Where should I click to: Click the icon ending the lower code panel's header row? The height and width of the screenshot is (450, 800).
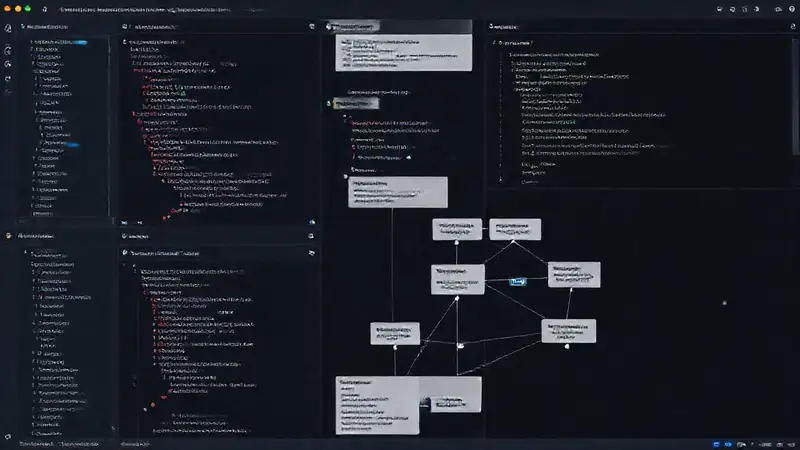pyautogui.click(x=311, y=236)
